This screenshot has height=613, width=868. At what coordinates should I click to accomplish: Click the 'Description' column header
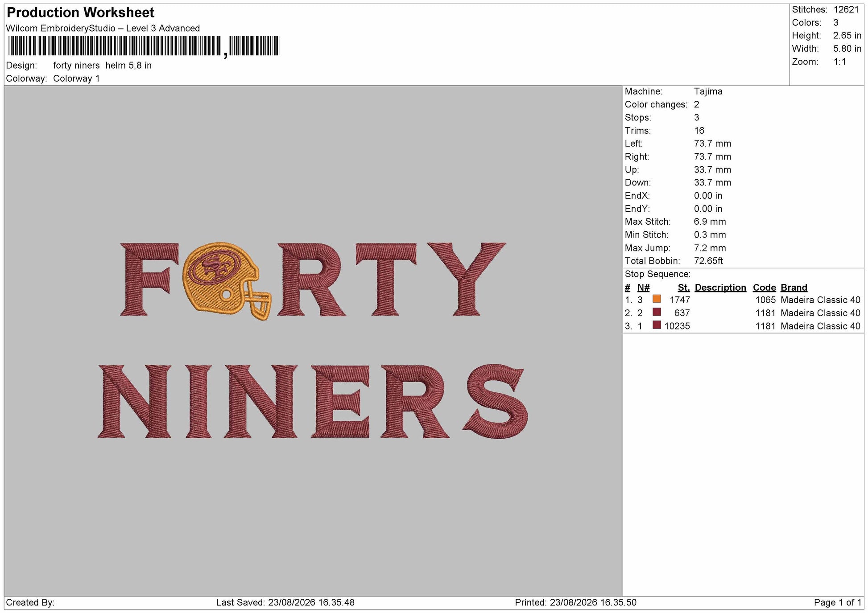pos(720,288)
